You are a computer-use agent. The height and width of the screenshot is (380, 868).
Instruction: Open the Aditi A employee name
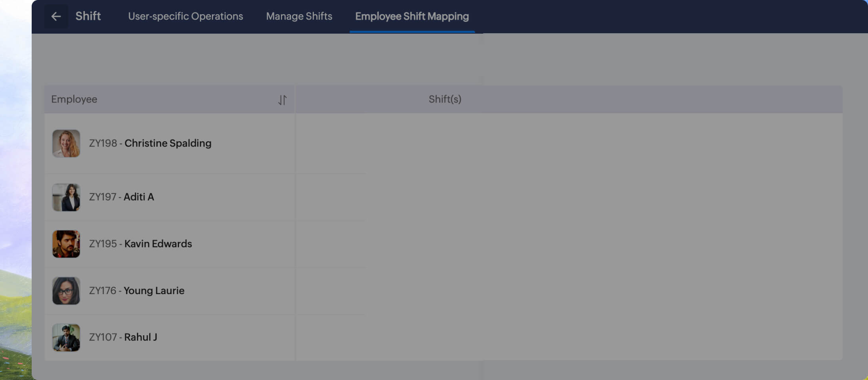click(x=139, y=197)
